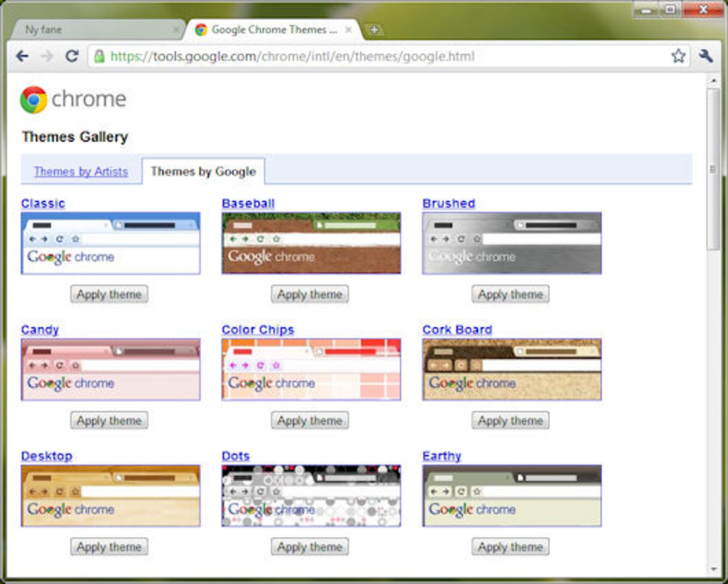Open the Baseball theme link
Screen dimensions: 728x584
click(x=248, y=203)
